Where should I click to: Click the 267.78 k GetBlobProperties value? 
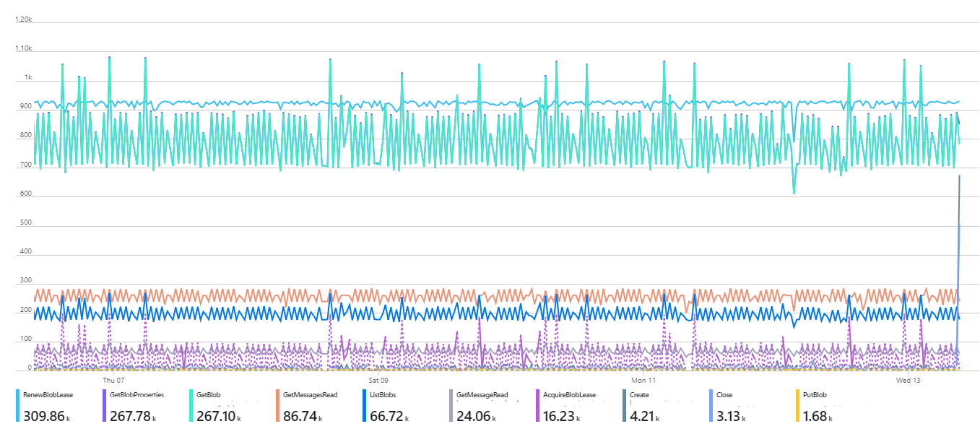[133, 416]
